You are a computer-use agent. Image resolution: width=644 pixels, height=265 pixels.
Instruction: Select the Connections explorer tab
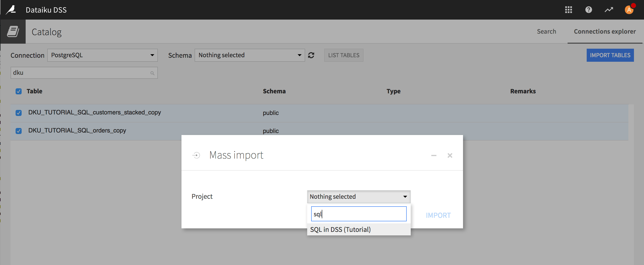coord(605,31)
